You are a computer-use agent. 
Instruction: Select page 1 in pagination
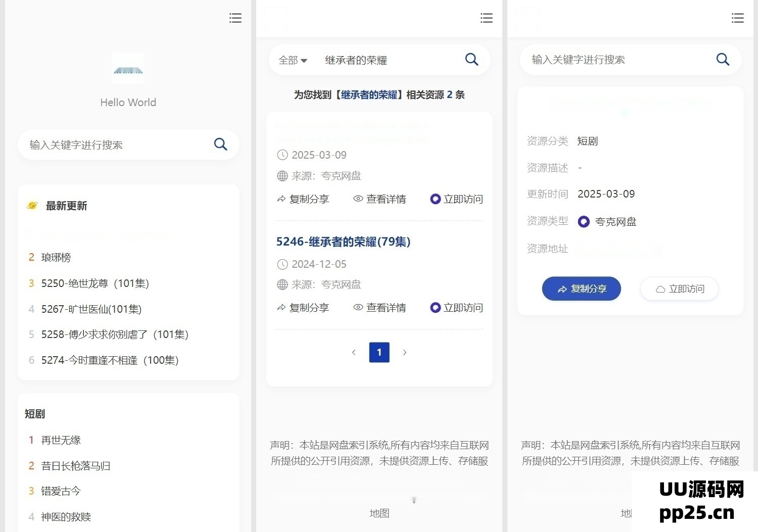(379, 353)
